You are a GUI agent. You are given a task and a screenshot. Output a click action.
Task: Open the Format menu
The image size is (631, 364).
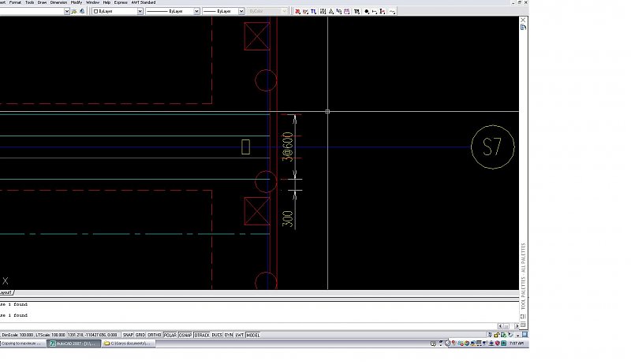pos(15,2)
